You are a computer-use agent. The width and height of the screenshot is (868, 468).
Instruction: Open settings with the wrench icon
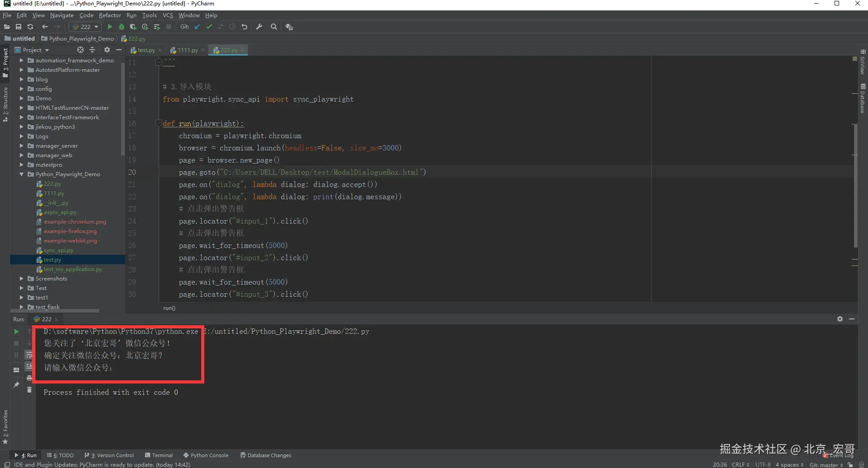(259, 27)
